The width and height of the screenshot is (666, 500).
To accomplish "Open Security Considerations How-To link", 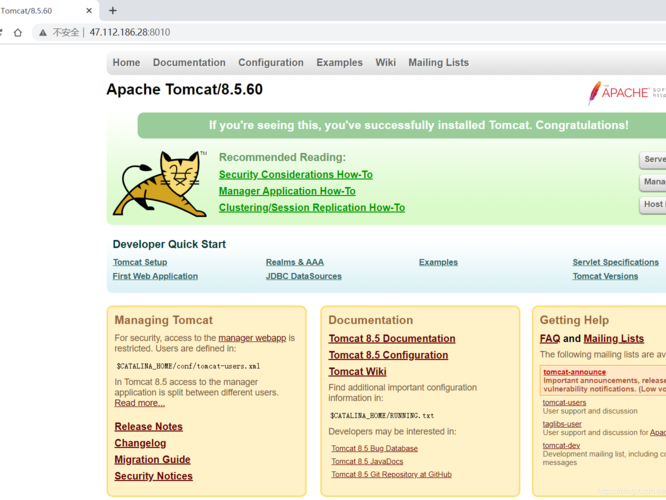I will click(x=296, y=175).
